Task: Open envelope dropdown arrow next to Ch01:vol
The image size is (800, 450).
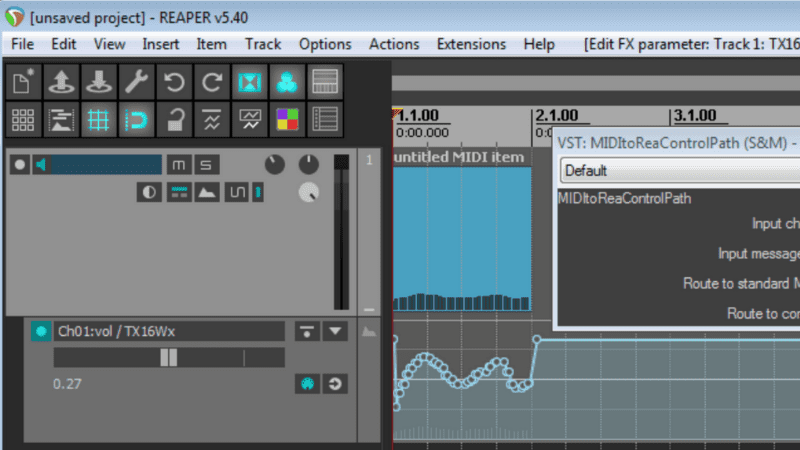Action: [335, 332]
